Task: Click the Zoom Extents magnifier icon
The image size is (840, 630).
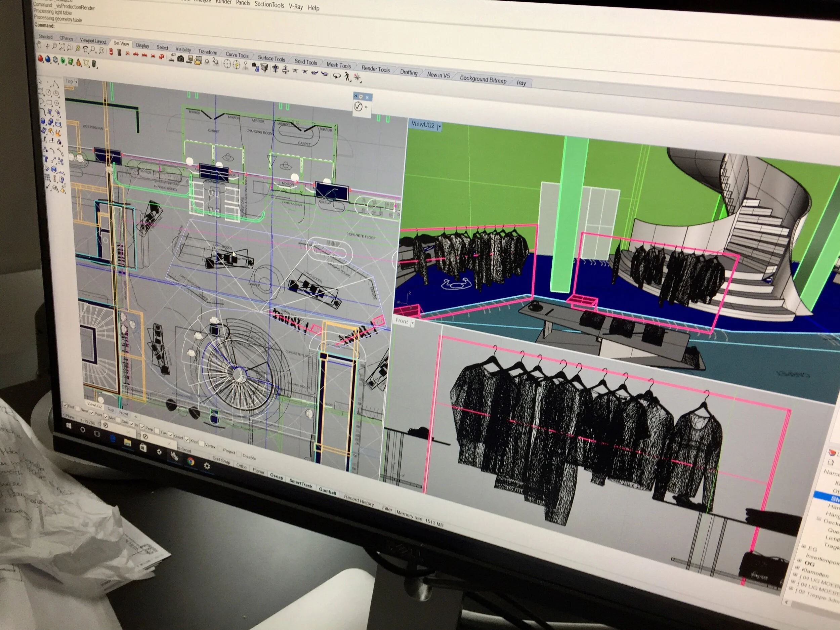Action: [x=62, y=47]
